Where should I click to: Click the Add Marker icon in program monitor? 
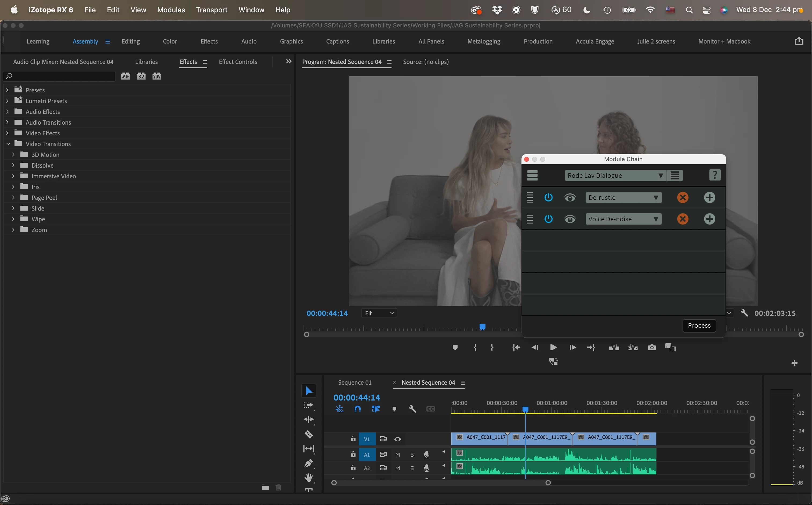[455, 347]
